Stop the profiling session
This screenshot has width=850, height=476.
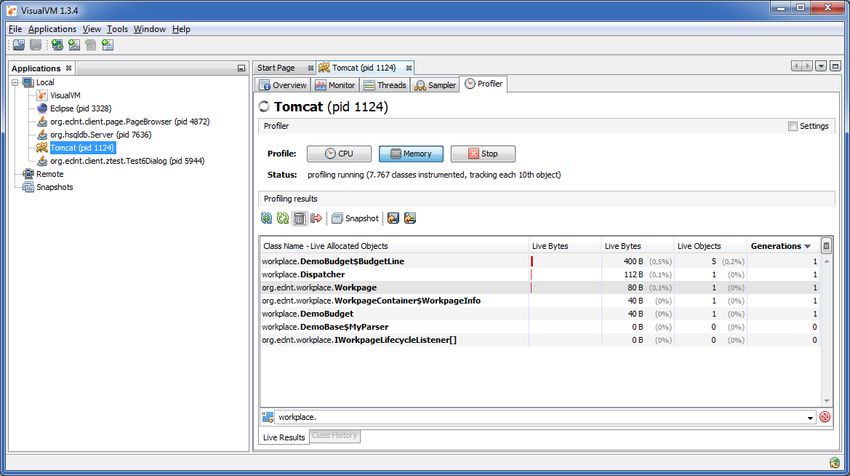(x=482, y=154)
